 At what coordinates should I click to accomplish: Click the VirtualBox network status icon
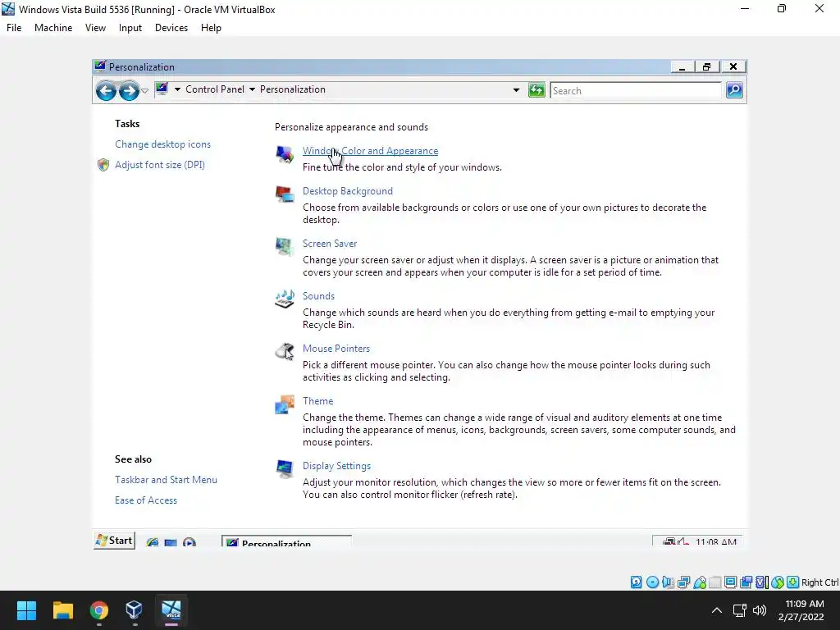tap(683, 582)
